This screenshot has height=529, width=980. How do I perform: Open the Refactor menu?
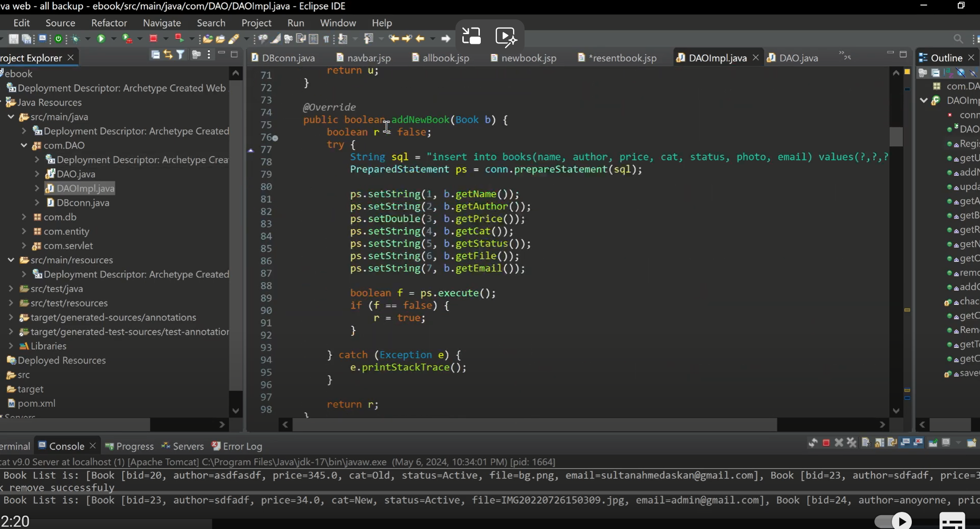click(x=109, y=23)
